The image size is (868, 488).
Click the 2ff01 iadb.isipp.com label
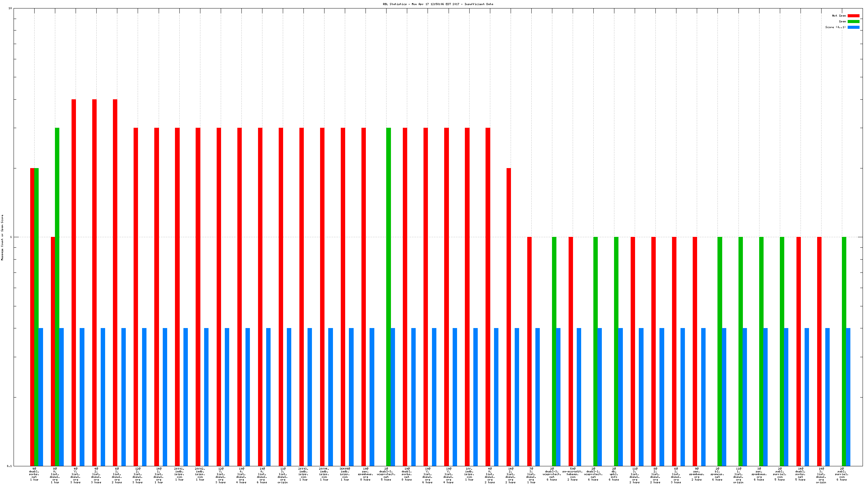(x=179, y=474)
